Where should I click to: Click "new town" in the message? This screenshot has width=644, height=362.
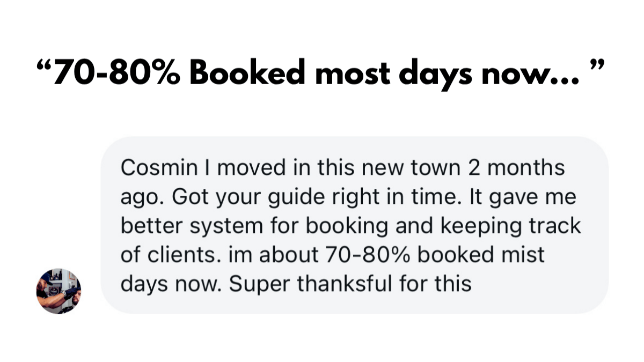point(406,168)
